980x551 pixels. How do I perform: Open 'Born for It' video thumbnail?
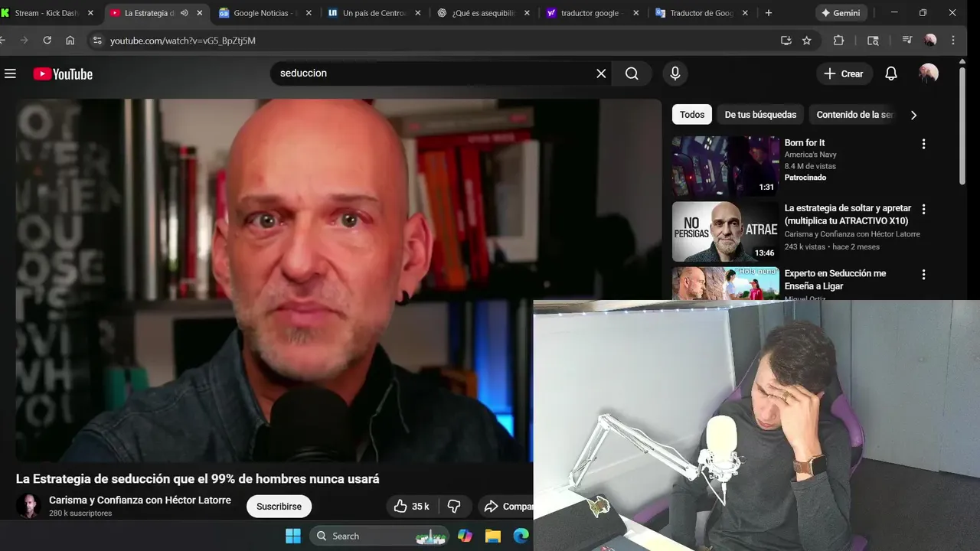click(x=726, y=167)
